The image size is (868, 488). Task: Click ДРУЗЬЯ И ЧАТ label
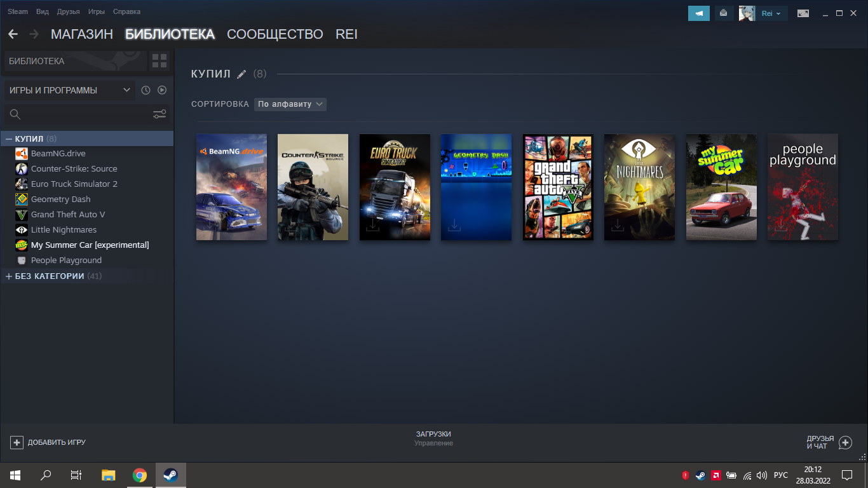click(820, 442)
